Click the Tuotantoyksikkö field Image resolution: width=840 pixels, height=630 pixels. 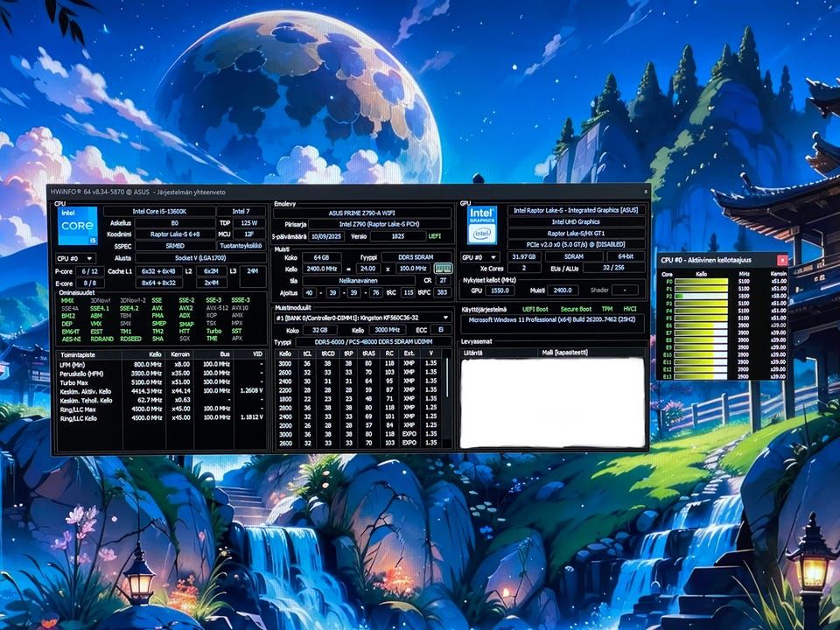click(x=241, y=246)
